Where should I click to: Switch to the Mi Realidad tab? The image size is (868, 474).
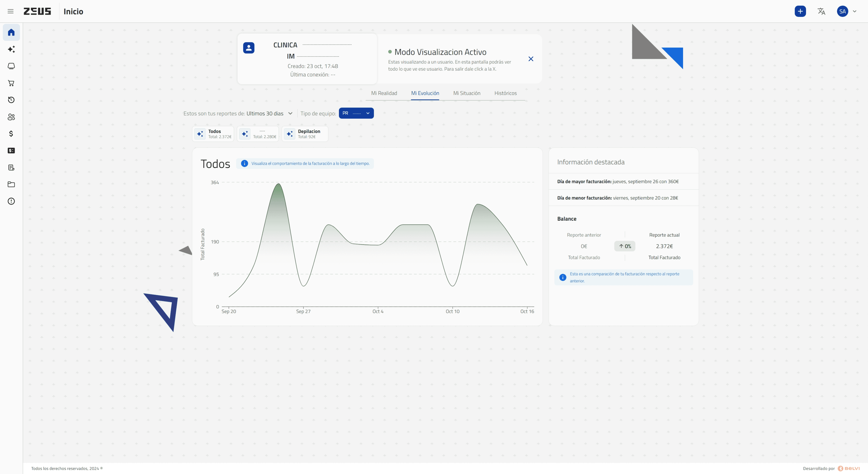[x=384, y=93]
